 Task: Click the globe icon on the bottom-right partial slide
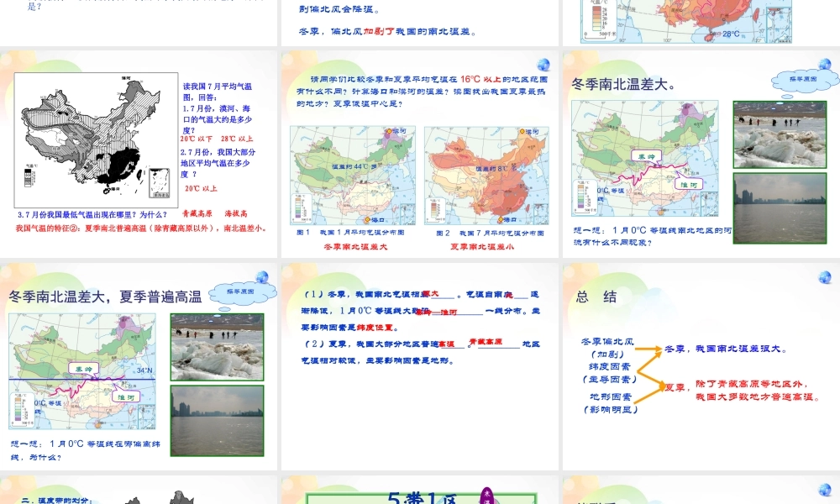point(825,489)
